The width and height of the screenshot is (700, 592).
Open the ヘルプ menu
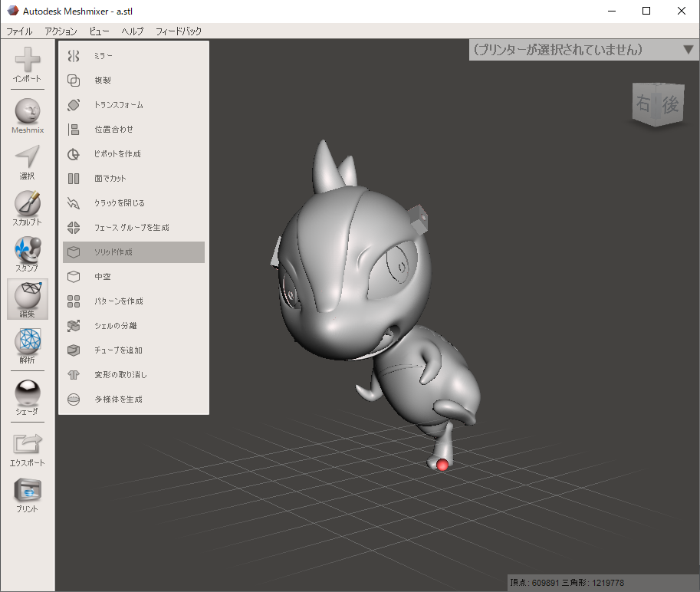point(133,31)
